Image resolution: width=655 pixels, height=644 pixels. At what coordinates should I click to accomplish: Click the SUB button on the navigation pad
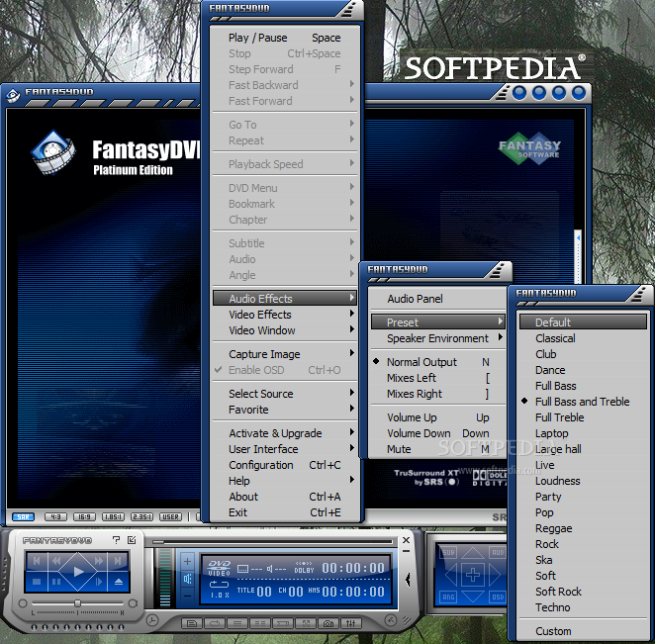pos(448,553)
